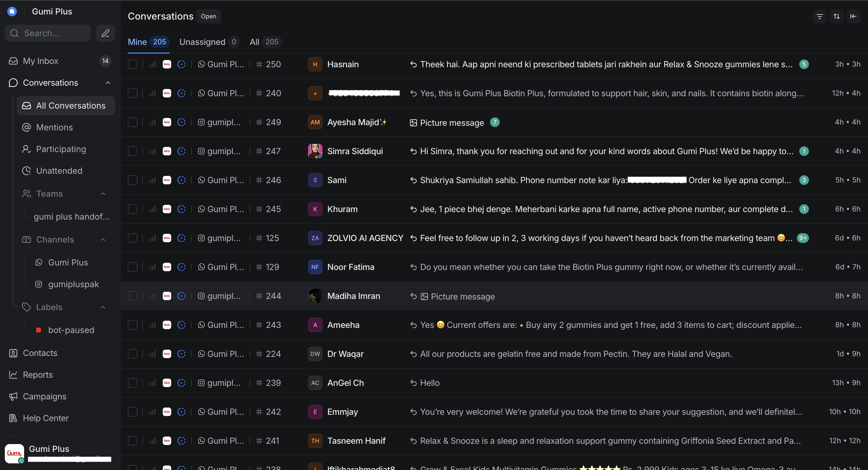Click the picture icon in Ayesha Majid message
Image resolution: width=868 pixels, height=470 pixels.
[414, 123]
